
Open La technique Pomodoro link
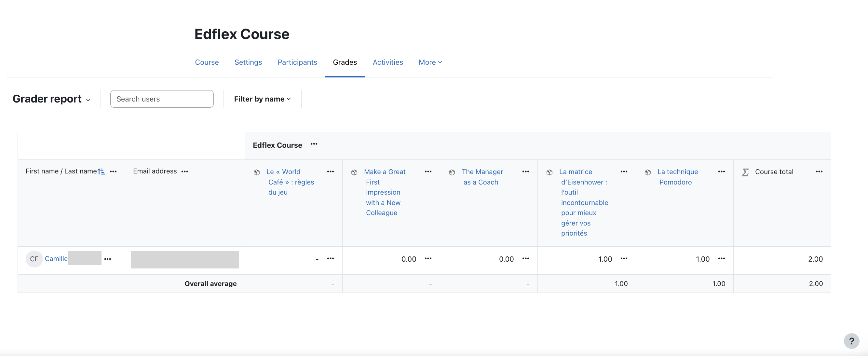(678, 177)
